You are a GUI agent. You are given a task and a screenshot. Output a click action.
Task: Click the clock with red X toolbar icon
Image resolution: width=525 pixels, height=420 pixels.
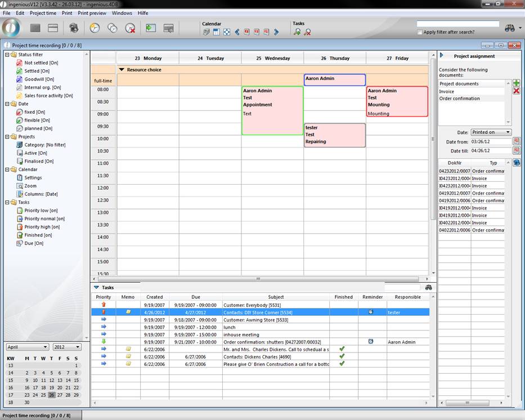click(x=130, y=28)
